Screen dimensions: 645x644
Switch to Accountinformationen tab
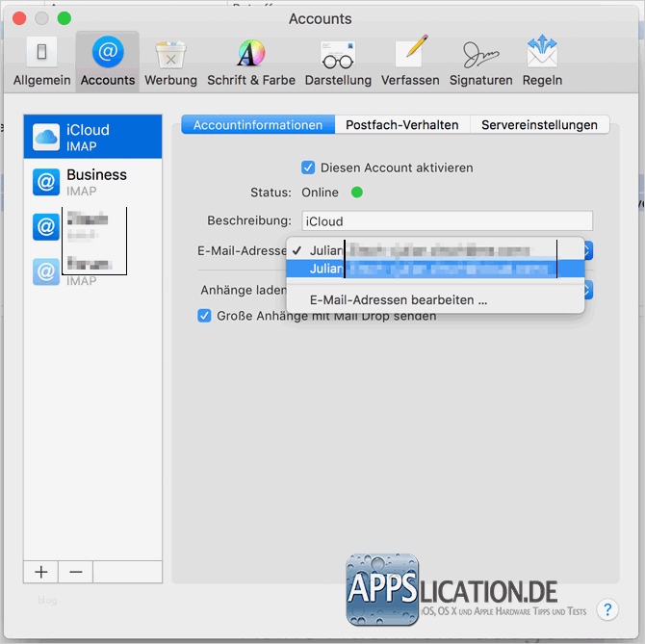258,124
